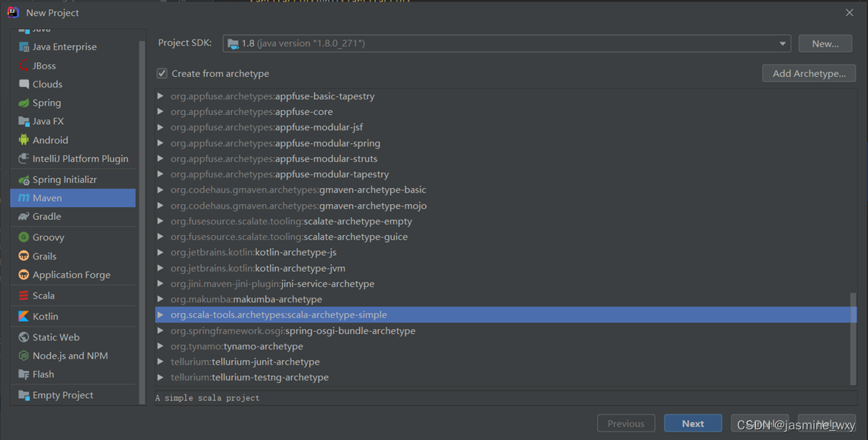
Task: Expand appfuse-basic-tapestry archetype
Action: tap(161, 96)
